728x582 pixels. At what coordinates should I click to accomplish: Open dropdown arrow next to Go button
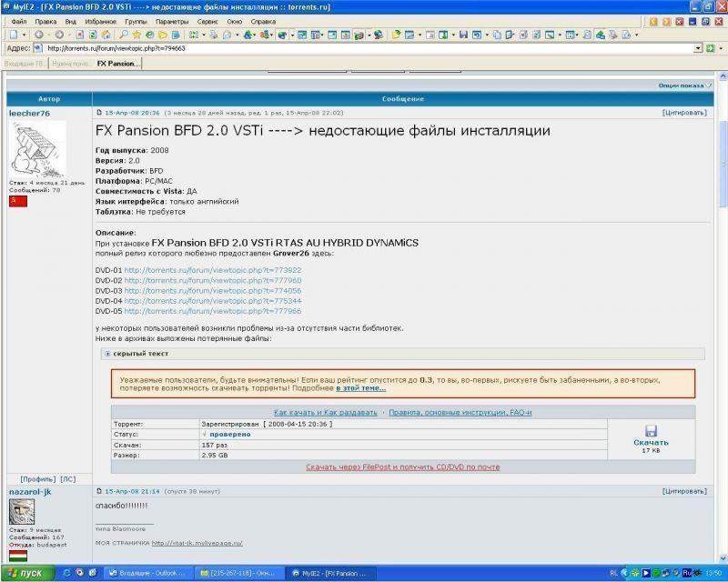click(x=721, y=48)
